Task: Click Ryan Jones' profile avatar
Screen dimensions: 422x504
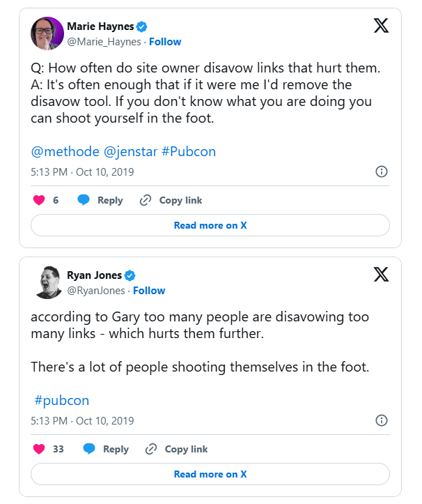Action: coord(47,282)
